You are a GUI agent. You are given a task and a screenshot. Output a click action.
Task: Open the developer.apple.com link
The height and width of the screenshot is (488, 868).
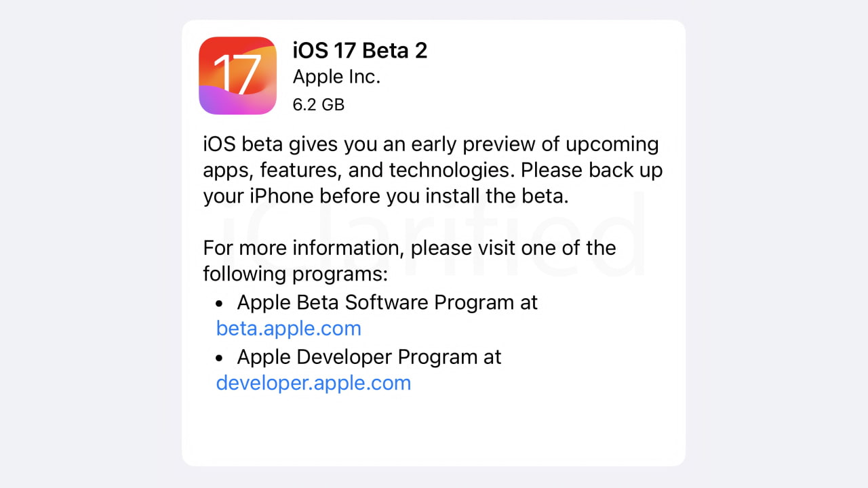click(x=313, y=383)
